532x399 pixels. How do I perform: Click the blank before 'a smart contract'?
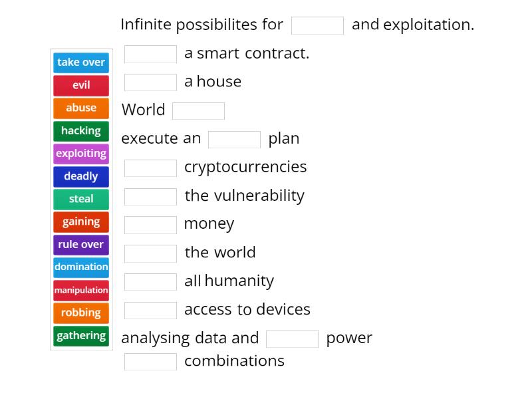(150, 53)
